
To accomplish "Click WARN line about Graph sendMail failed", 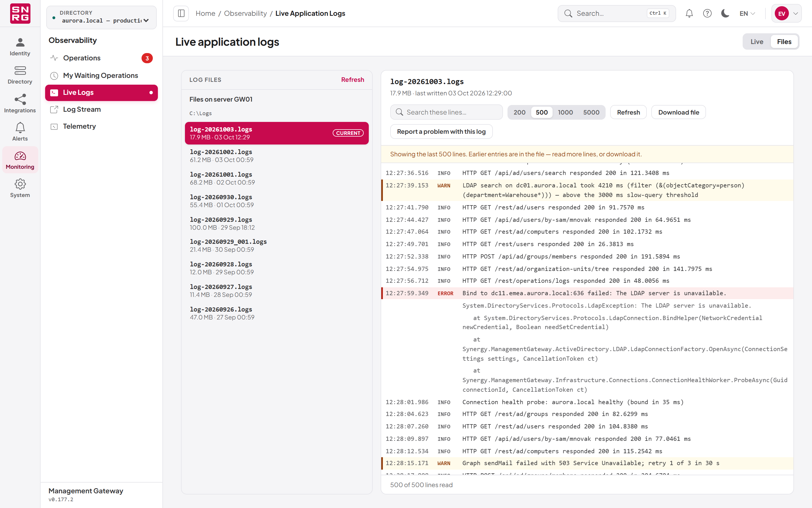I will (x=587, y=463).
